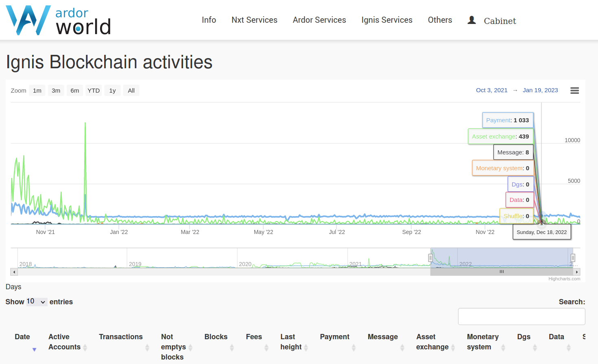Click the Cabinet user icon
This screenshot has height=364, width=598.
[471, 20]
